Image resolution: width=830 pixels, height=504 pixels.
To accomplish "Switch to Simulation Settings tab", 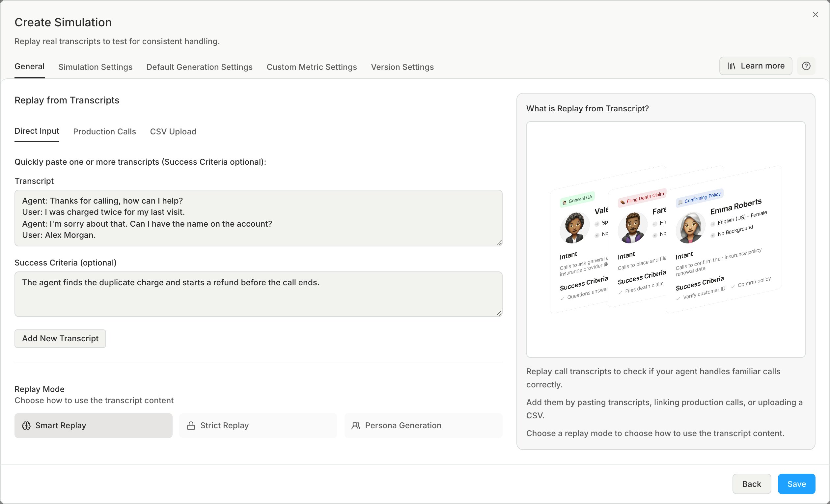I will [95, 67].
